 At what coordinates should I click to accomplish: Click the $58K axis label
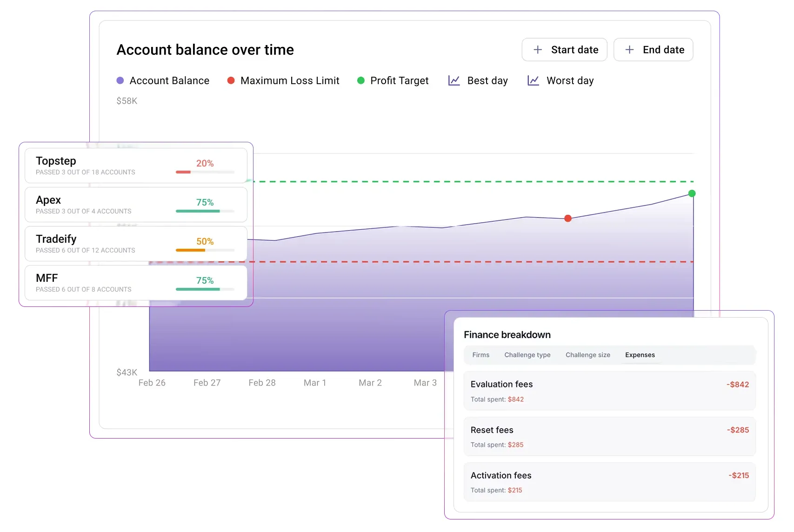click(127, 101)
